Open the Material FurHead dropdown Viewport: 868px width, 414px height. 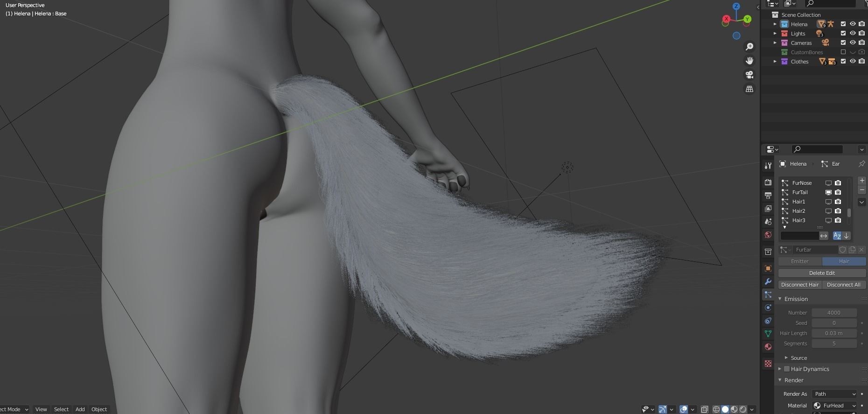[834, 406]
